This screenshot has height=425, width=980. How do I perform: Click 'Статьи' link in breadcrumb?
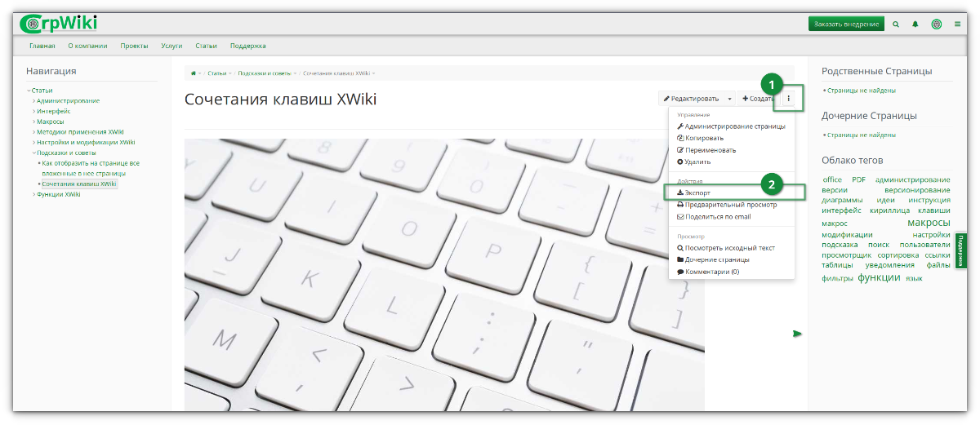click(216, 74)
